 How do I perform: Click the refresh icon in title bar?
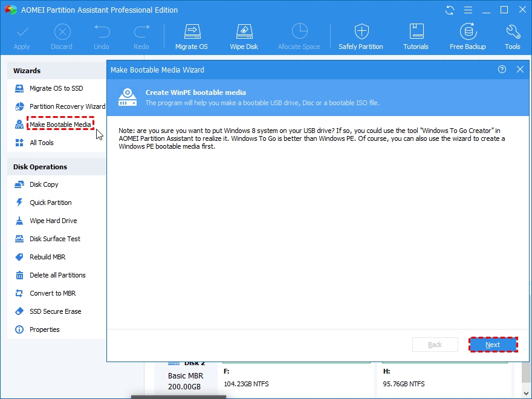click(450, 10)
